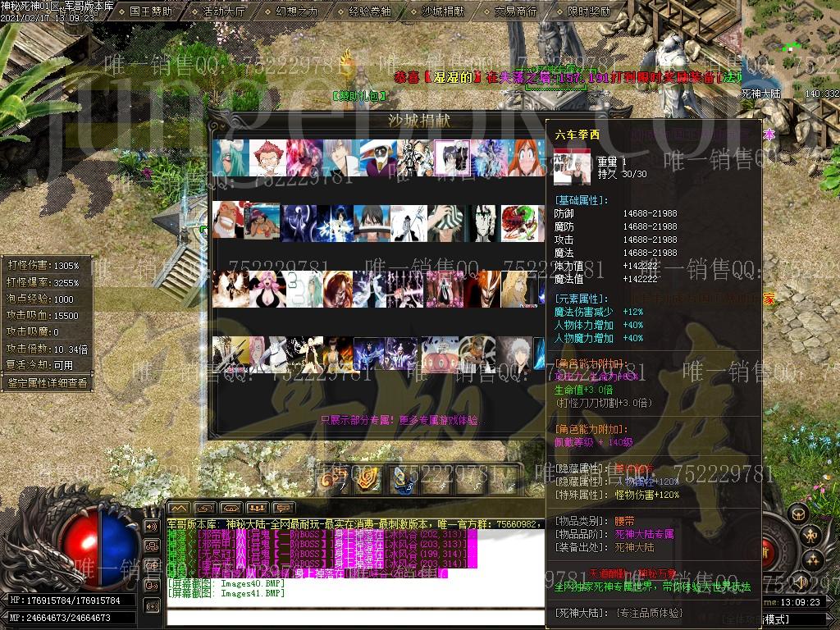Click the group members chat channel icon
Screen dimensions: 840x630
pyautogui.click(x=258, y=508)
